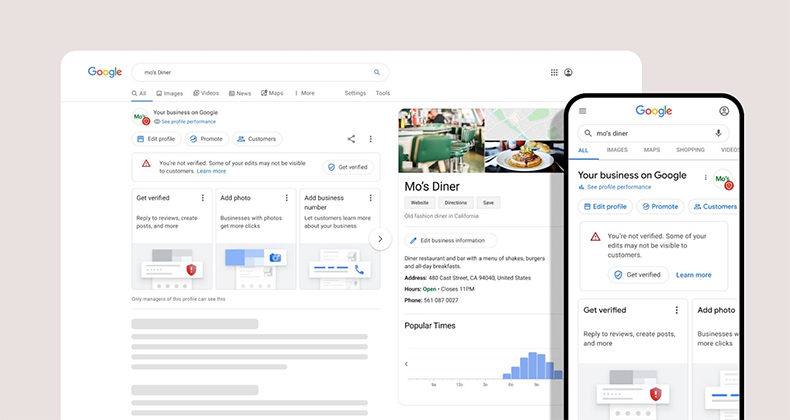Click desktop Mo's profile logo
Viewport: 790px width, 420px height.
pyautogui.click(x=141, y=117)
